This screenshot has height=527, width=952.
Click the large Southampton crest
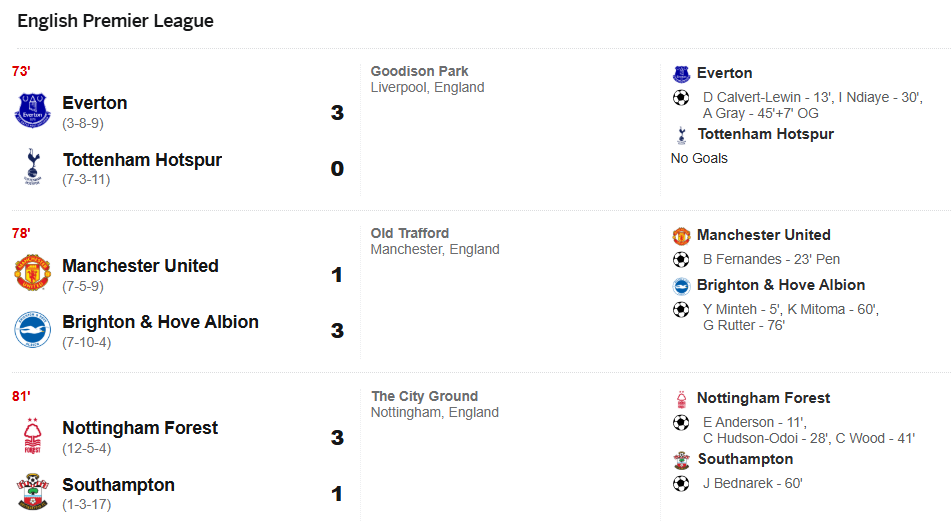coord(32,492)
